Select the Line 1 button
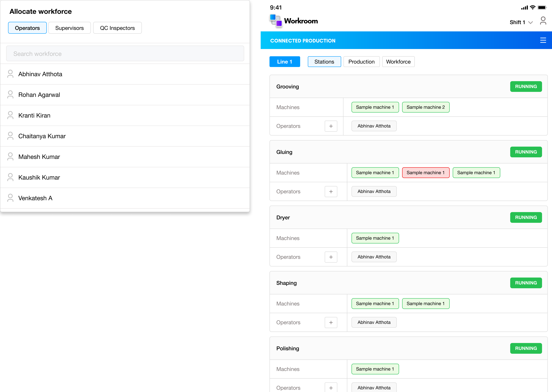Screen dimensions: 552x392 point(284,62)
